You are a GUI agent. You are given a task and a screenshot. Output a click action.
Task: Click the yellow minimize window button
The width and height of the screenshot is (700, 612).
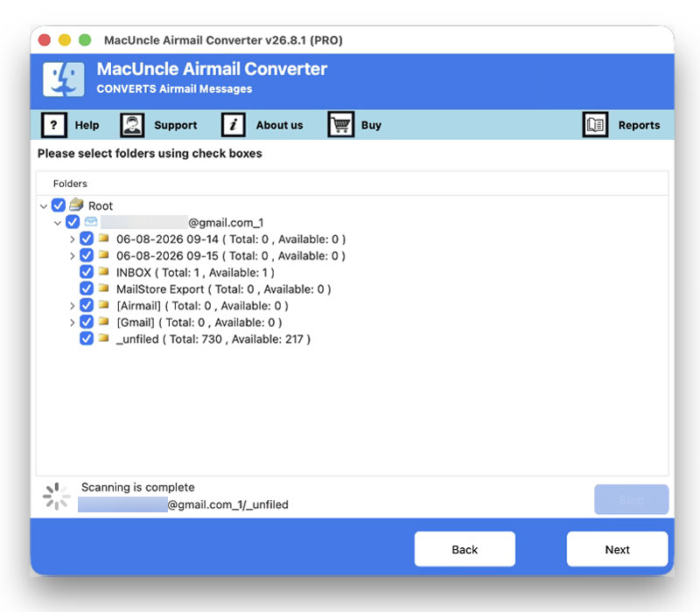[x=65, y=39]
